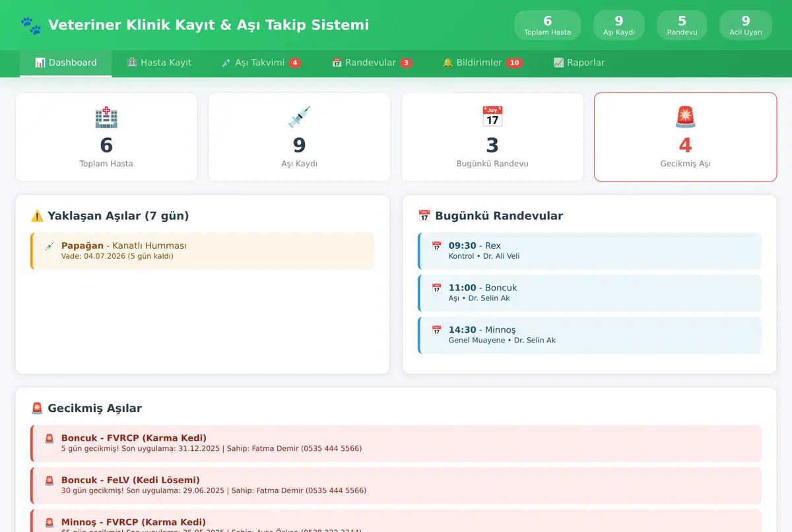Viewport: 792px width, 532px height.
Task: Click the Bugünkü Randevular heading
Action: click(x=499, y=216)
